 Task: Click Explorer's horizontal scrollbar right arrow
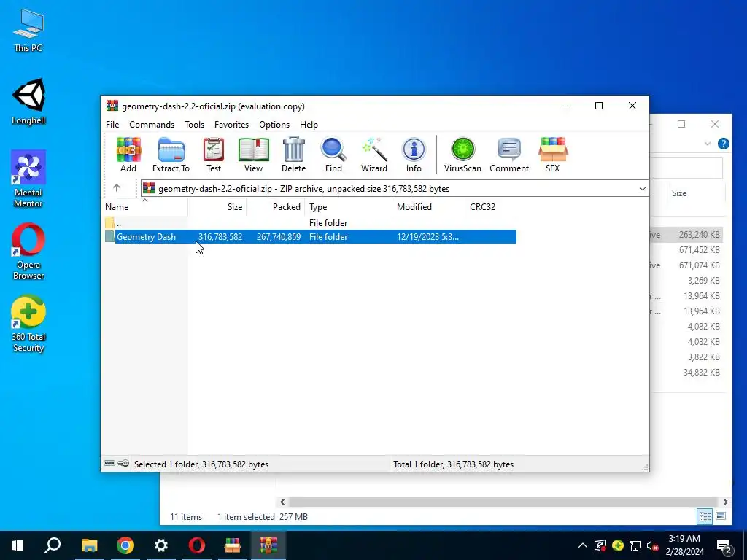point(725,502)
